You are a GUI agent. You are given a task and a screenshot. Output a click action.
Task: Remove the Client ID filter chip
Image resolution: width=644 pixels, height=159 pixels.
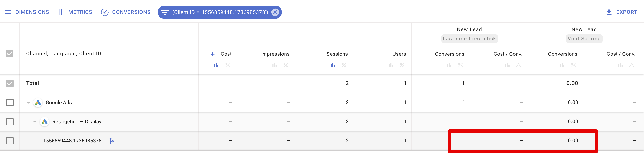click(x=275, y=12)
